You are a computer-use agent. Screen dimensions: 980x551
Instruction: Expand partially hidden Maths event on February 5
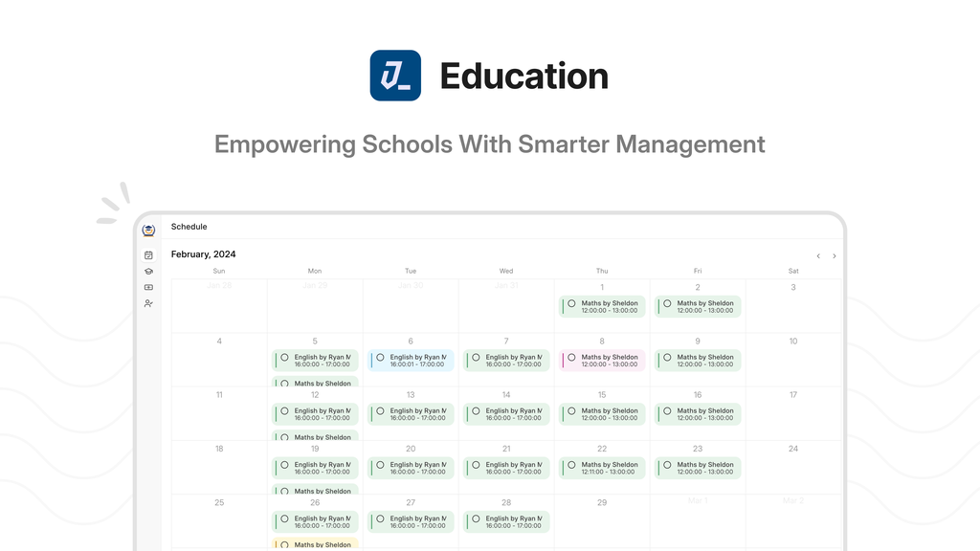(x=315, y=381)
